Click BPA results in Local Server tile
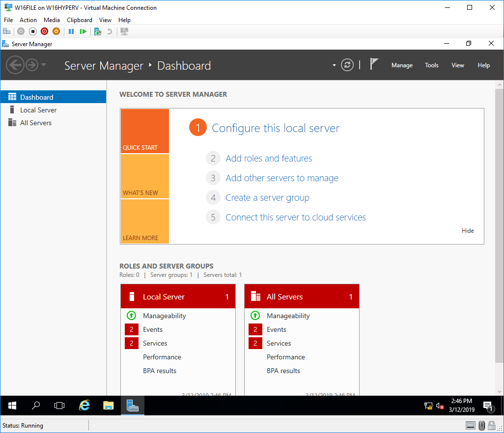Screen dimensions: 504x433 tap(160, 371)
